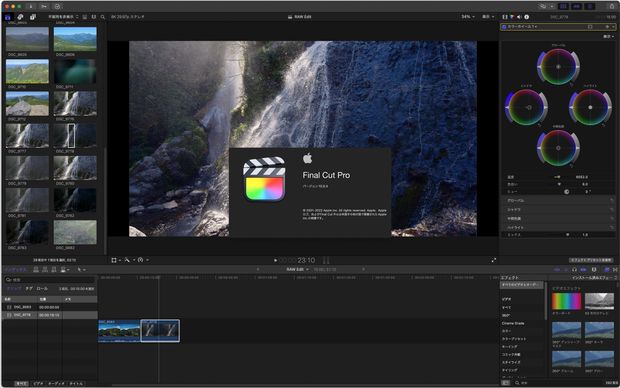Click center of the highlights color wheel

[x=590, y=107]
